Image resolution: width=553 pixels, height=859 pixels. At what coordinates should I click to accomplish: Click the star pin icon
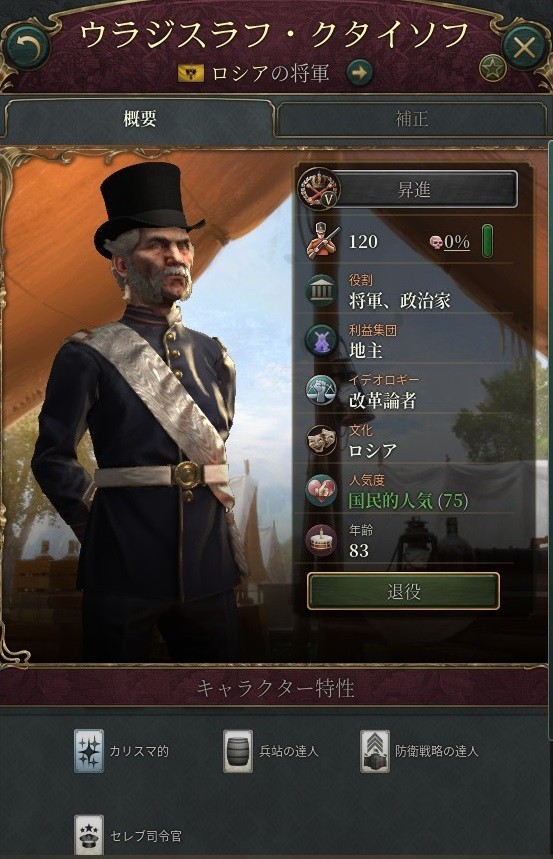click(x=492, y=69)
